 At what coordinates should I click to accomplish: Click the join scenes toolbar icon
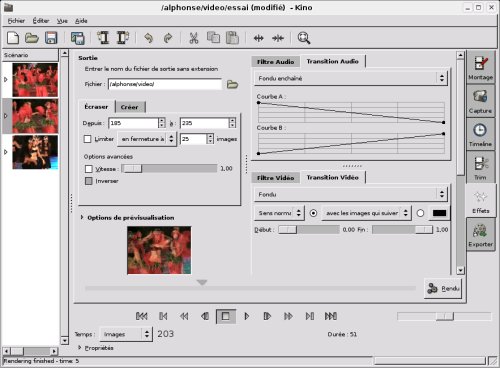(278, 38)
